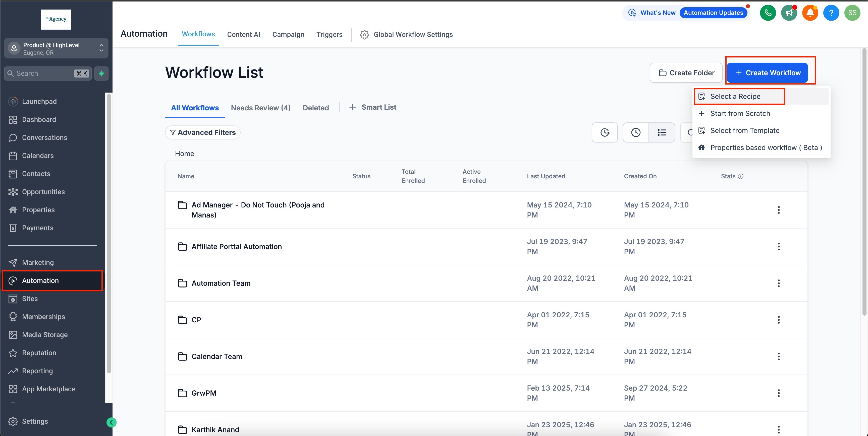
Task: Open three-dot menu for CP folder
Action: [x=778, y=320]
